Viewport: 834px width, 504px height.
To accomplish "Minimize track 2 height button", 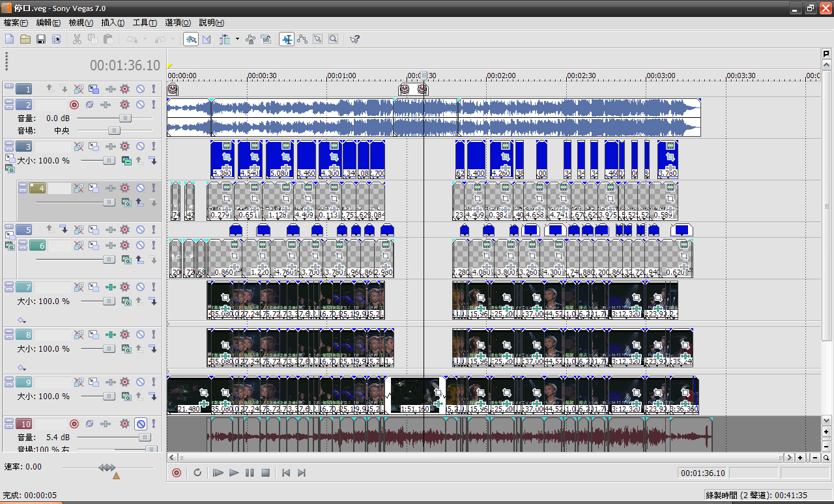I will click(9, 103).
